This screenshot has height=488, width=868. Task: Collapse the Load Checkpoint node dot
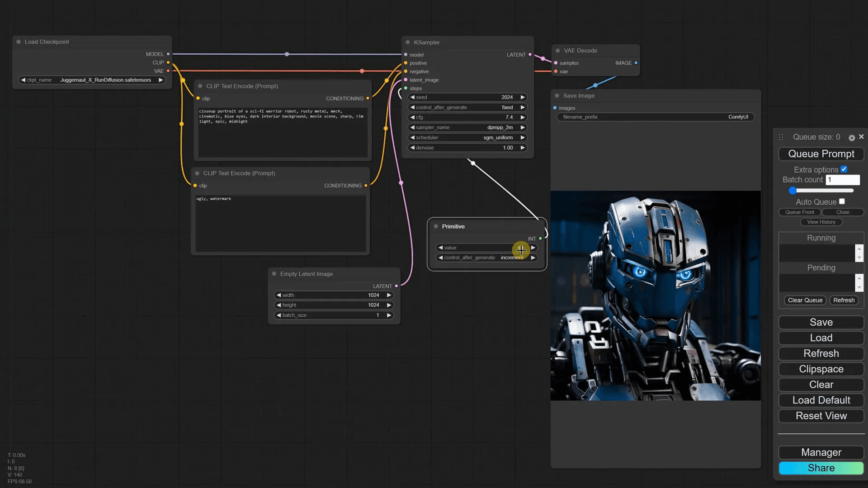coord(19,42)
